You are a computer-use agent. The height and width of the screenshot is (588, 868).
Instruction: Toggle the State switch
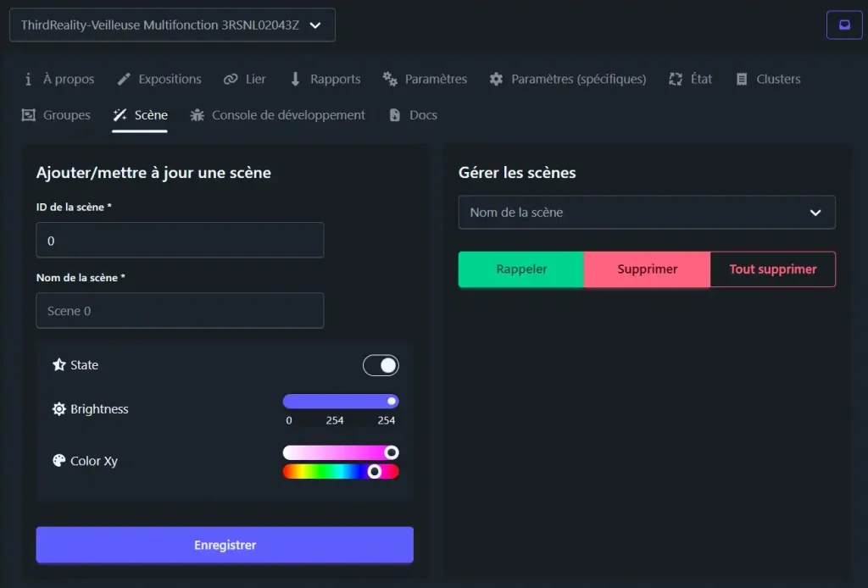381,365
